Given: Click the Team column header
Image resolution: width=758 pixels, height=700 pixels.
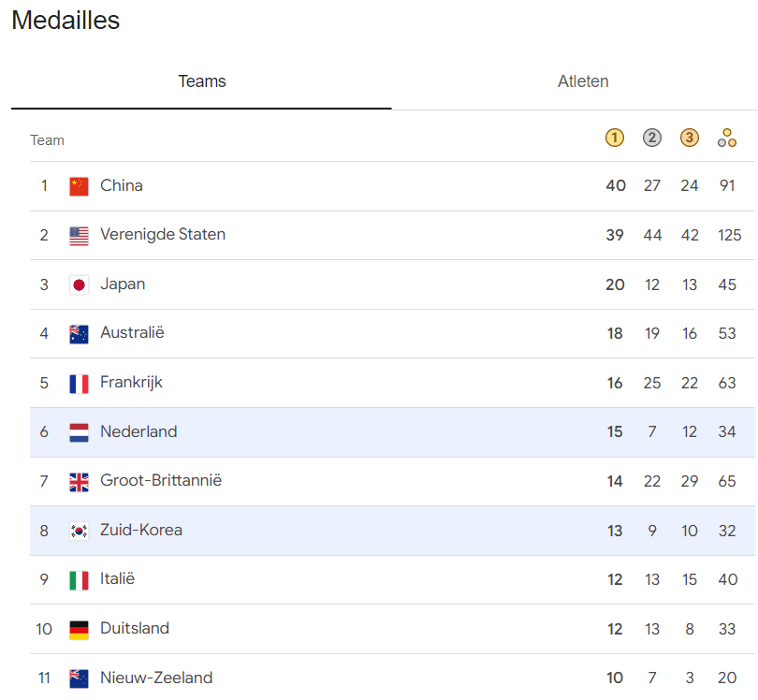Looking at the screenshot, I should 47,140.
